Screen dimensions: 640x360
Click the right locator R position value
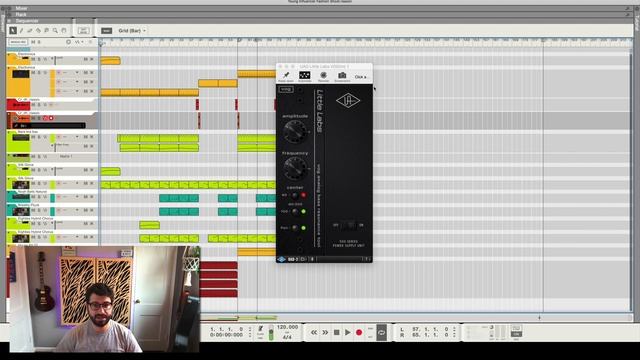coord(430,335)
